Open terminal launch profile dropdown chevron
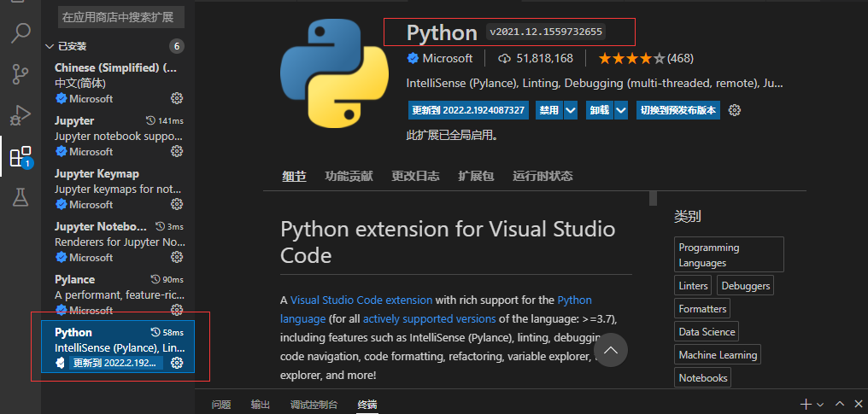Image resolution: width=868 pixels, height=414 pixels. [820, 405]
